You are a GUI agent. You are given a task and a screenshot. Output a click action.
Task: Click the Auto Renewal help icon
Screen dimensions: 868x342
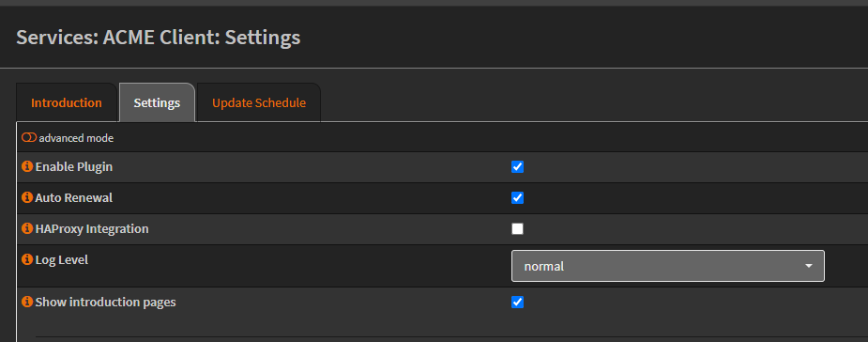(x=27, y=197)
